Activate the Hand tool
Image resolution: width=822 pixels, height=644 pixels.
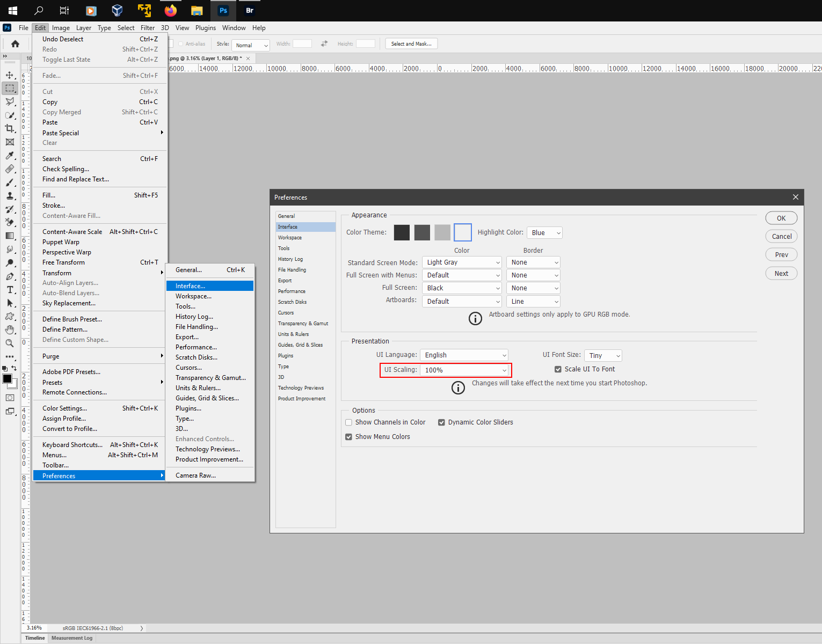10,330
